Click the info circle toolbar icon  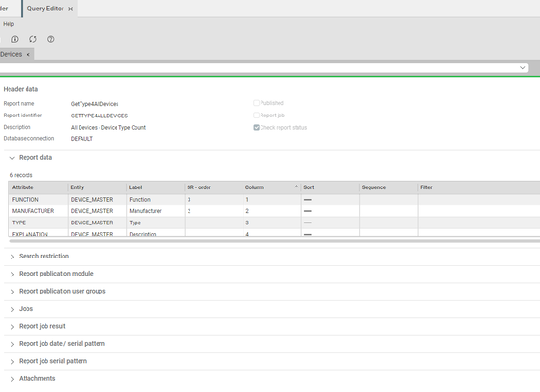(15, 39)
